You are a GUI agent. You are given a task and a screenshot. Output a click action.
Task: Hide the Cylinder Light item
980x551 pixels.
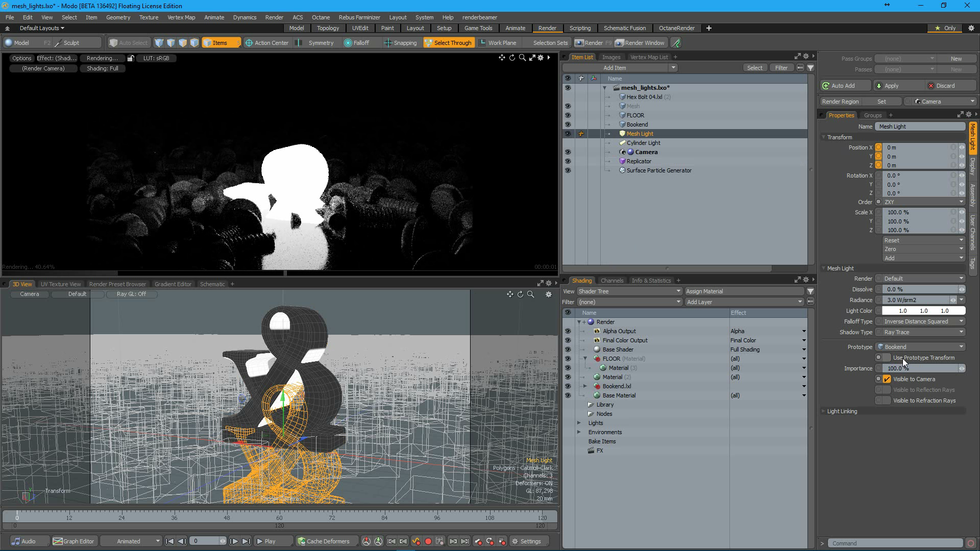568,143
